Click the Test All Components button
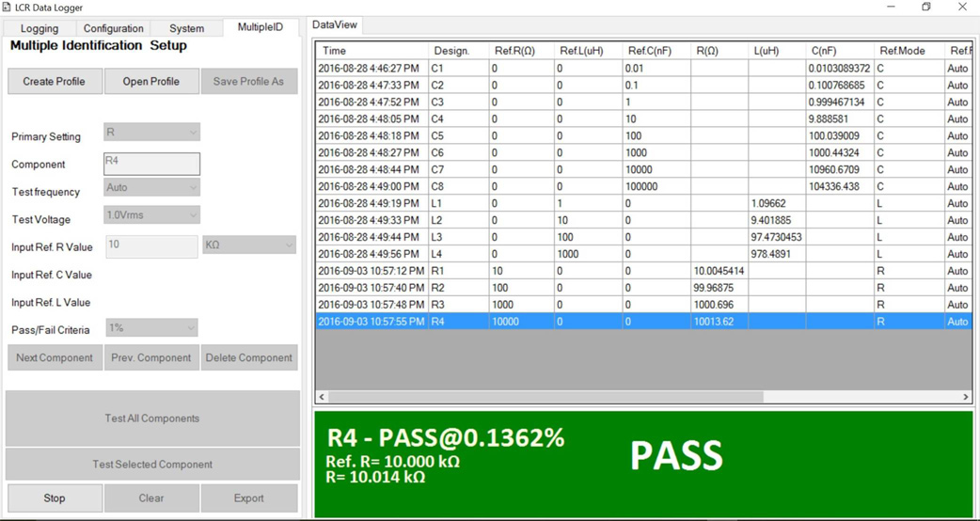 pyautogui.click(x=151, y=418)
